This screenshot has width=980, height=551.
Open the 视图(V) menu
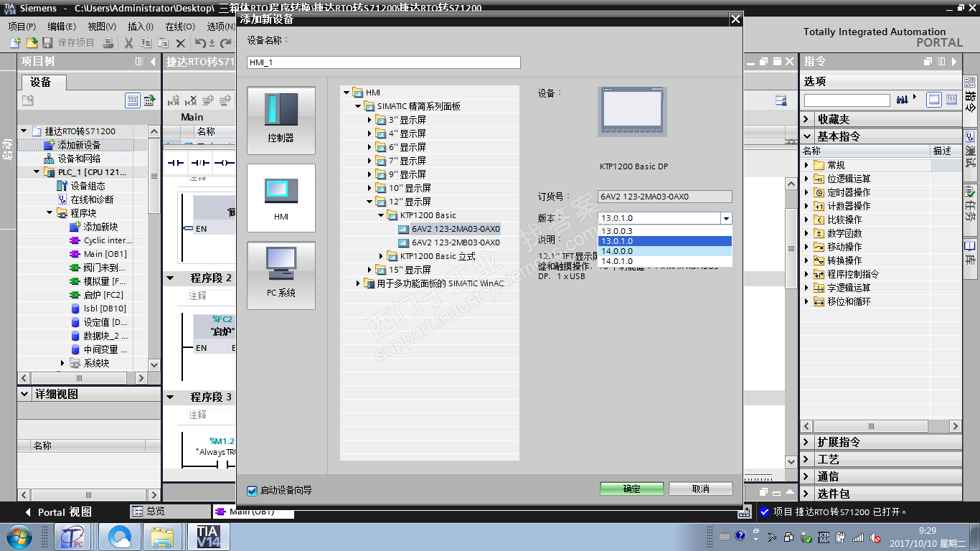point(102,27)
